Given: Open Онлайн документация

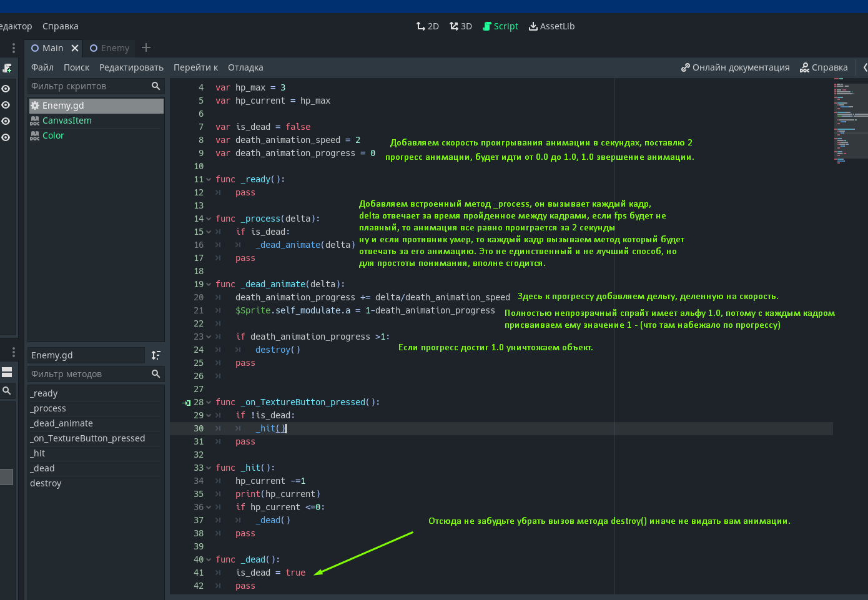Looking at the screenshot, I should [x=735, y=67].
